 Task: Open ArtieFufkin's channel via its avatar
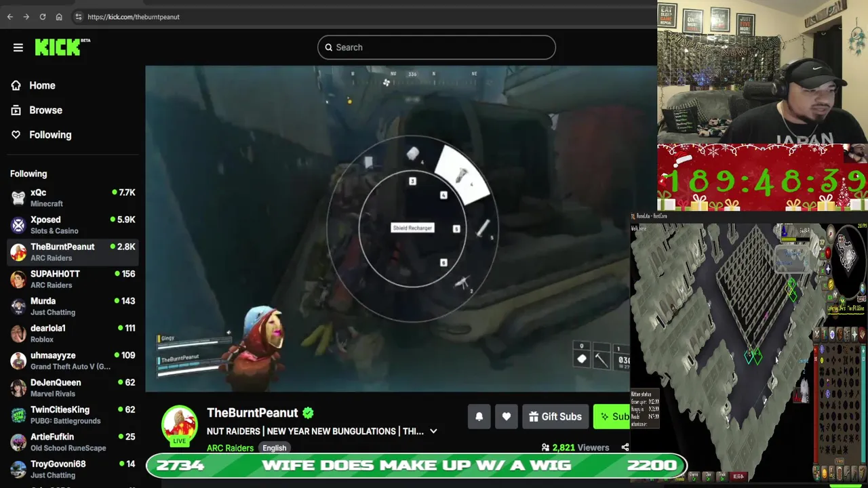click(18, 441)
